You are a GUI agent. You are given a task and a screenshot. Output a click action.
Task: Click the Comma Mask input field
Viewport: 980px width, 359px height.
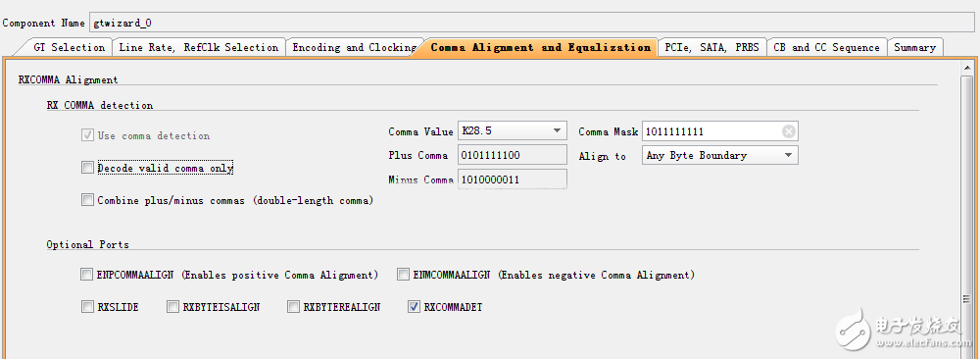pyautogui.click(x=711, y=131)
